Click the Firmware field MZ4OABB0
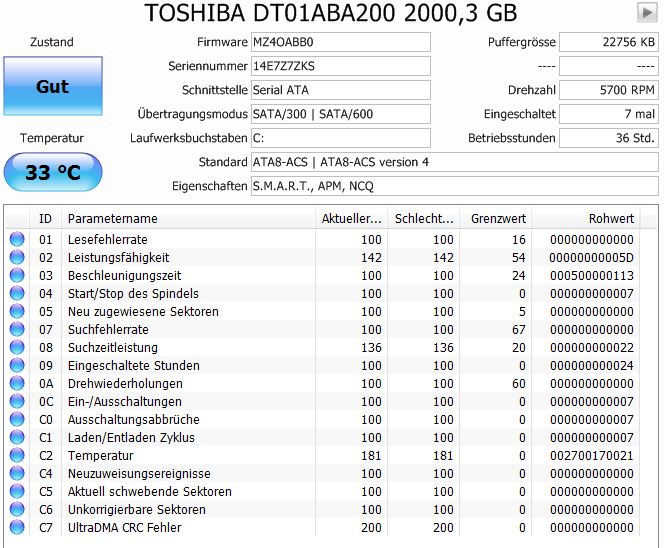Image resolution: width=664 pixels, height=548 pixels. [341, 42]
